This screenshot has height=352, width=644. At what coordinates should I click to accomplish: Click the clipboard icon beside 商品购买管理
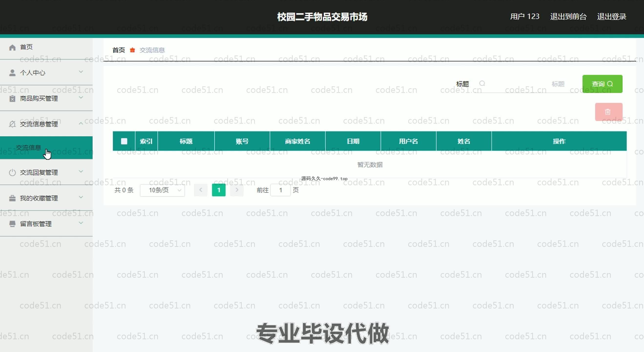(12, 99)
